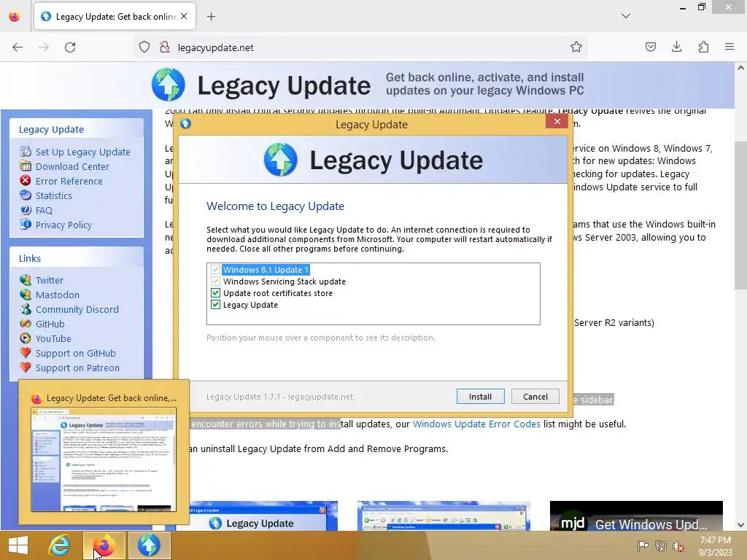
Task: Close the Legacy Update installer dialog
Action: coord(557,122)
